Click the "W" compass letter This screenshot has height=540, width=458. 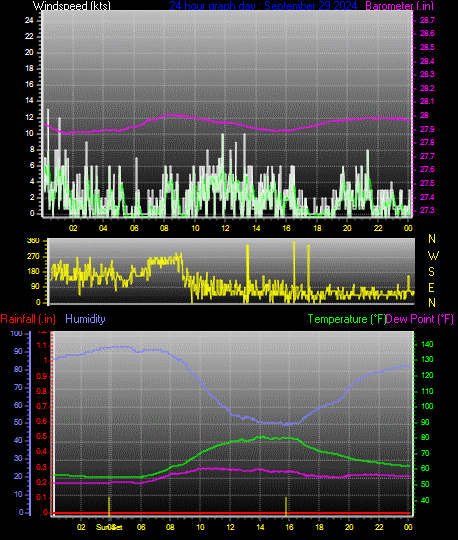click(433, 256)
